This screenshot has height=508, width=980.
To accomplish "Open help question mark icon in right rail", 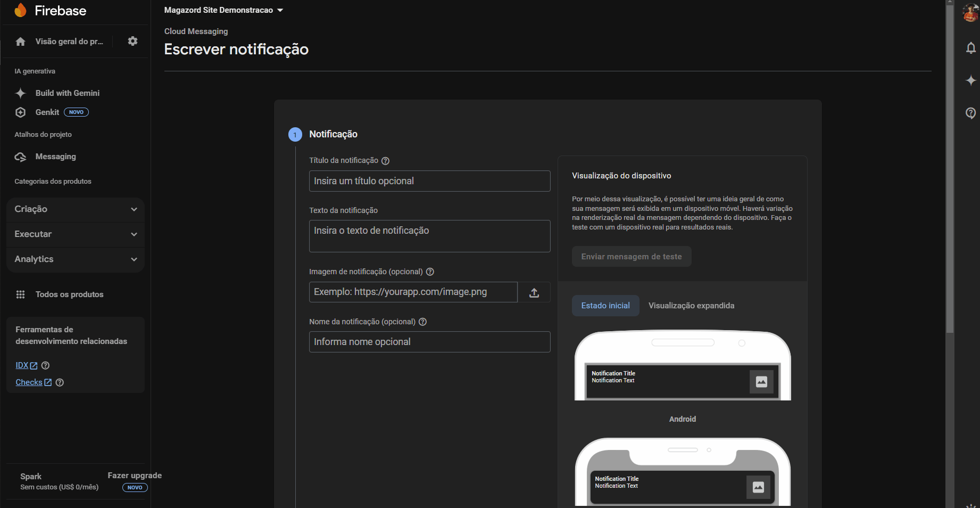I will [x=971, y=113].
